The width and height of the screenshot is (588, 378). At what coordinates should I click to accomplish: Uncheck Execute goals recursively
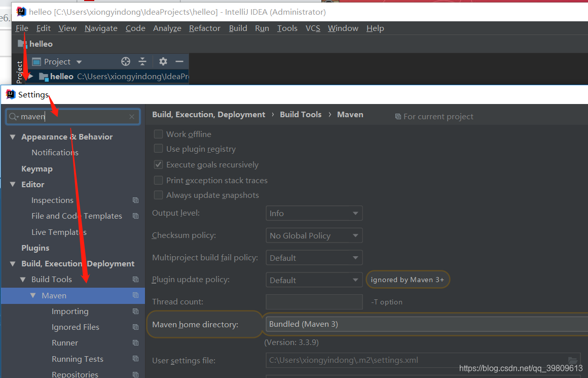158,164
